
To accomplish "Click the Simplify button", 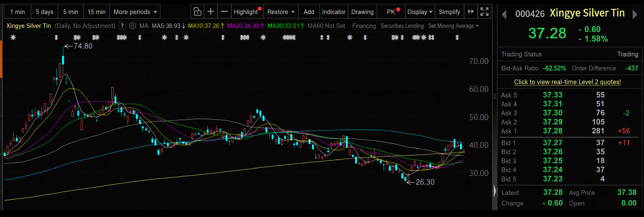I will click(x=449, y=12).
